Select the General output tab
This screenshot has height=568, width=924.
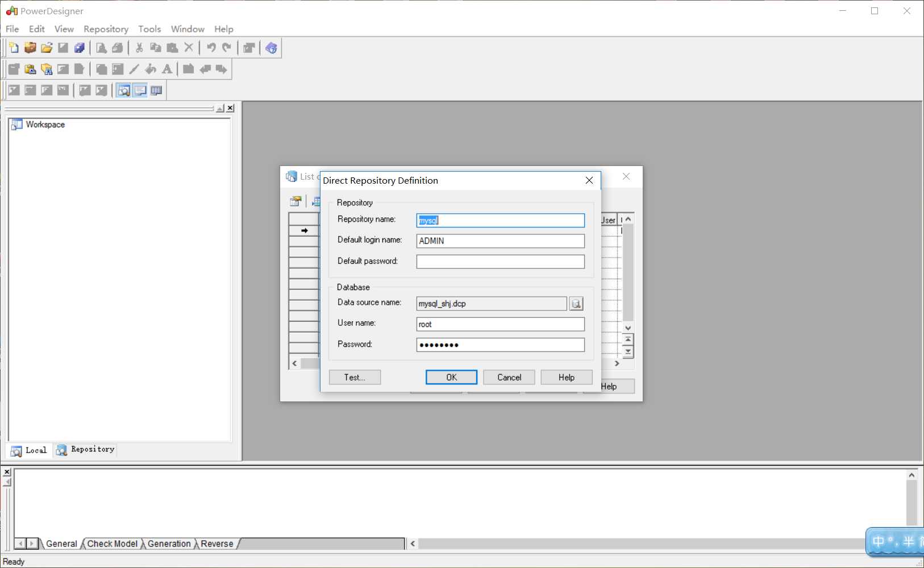pyautogui.click(x=61, y=544)
